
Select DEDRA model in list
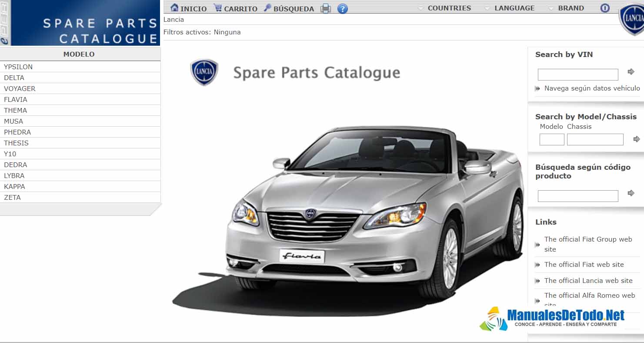click(80, 165)
